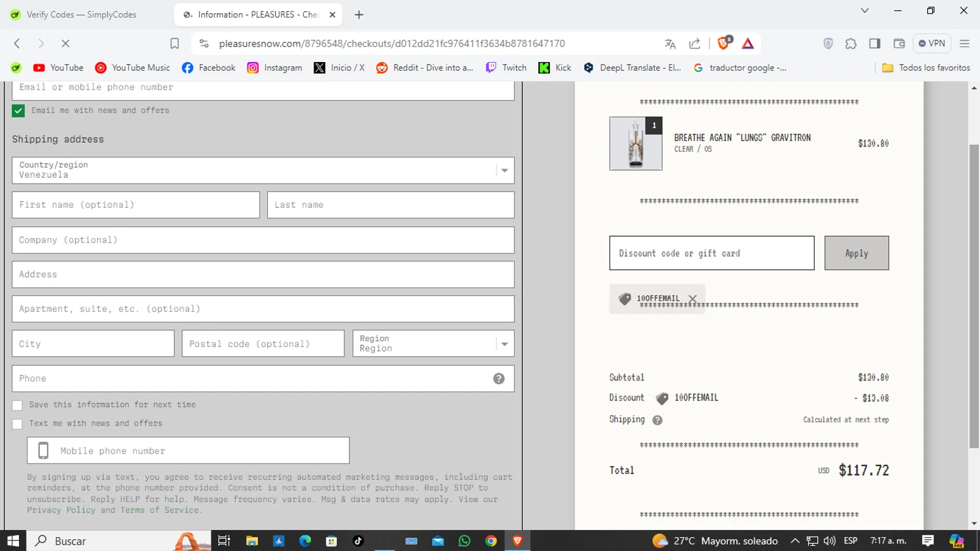The image size is (980, 551).
Task: Click the City field
Action: pyautogui.click(x=93, y=344)
